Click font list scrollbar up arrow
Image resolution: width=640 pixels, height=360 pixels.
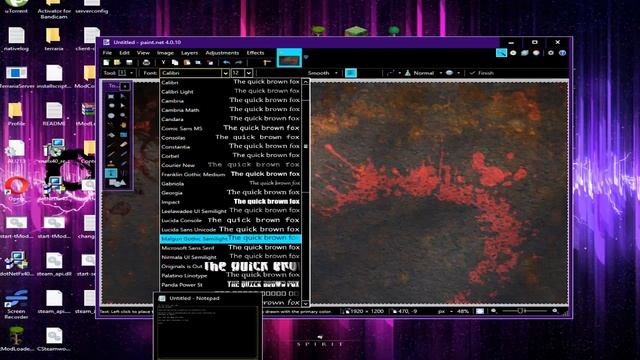coord(305,82)
